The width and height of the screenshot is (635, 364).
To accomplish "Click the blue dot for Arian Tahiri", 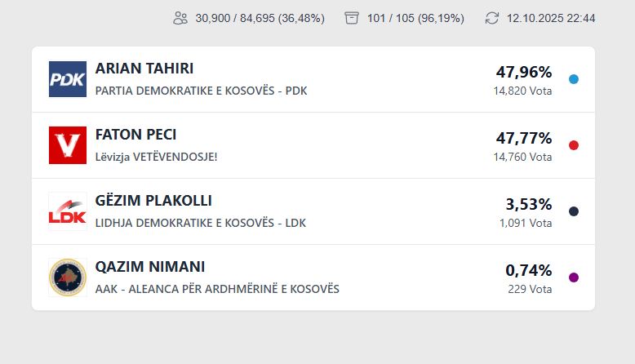I will [574, 79].
